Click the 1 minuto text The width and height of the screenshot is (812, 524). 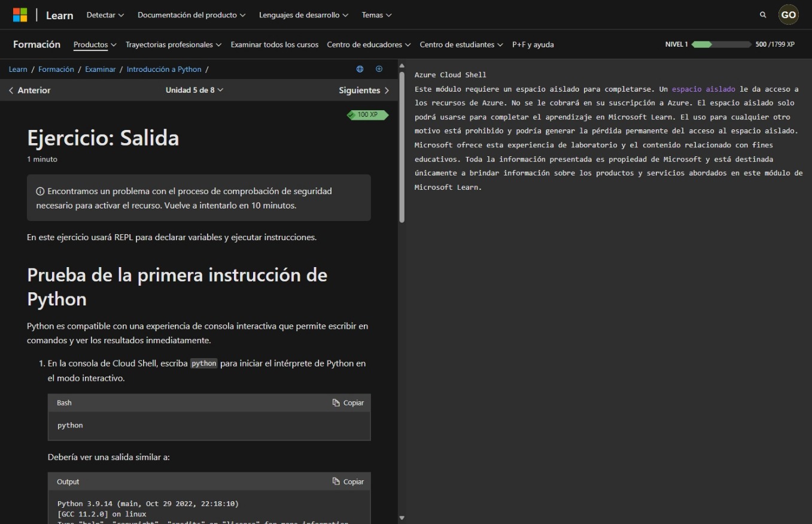(x=42, y=159)
